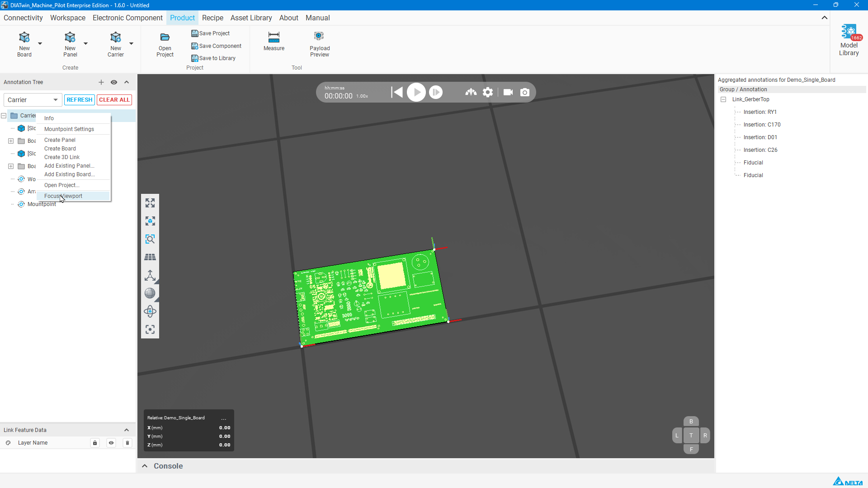The image size is (868, 488).
Task: Select the zoom region tool
Action: pyautogui.click(x=150, y=239)
